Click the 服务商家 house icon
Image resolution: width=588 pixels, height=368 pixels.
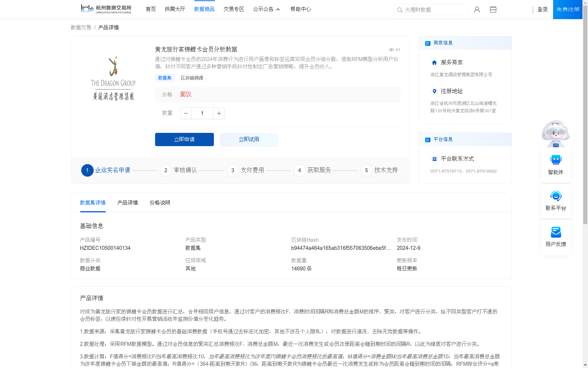[434, 63]
